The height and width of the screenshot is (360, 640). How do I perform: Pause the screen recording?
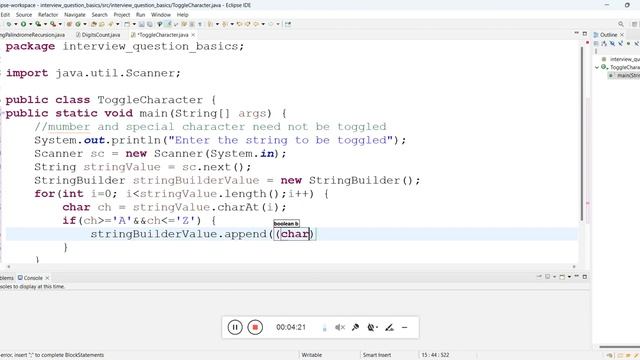[x=235, y=327]
